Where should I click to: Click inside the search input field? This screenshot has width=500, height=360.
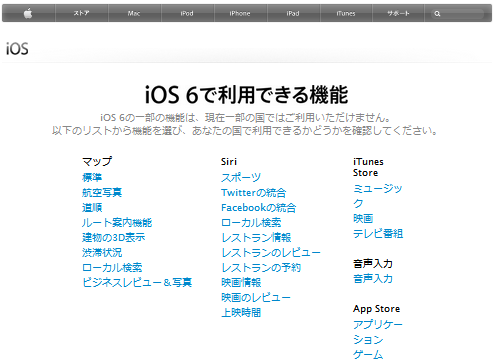[457, 14]
